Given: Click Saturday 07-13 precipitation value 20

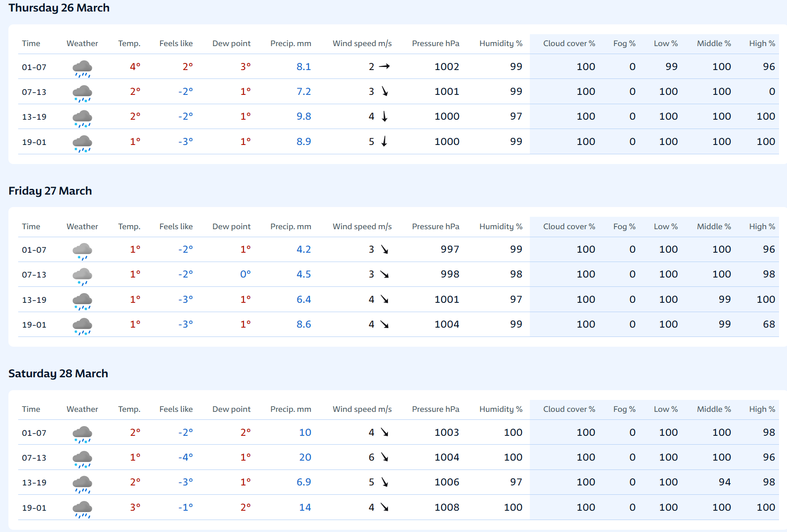Looking at the screenshot, I should point(305,458).
